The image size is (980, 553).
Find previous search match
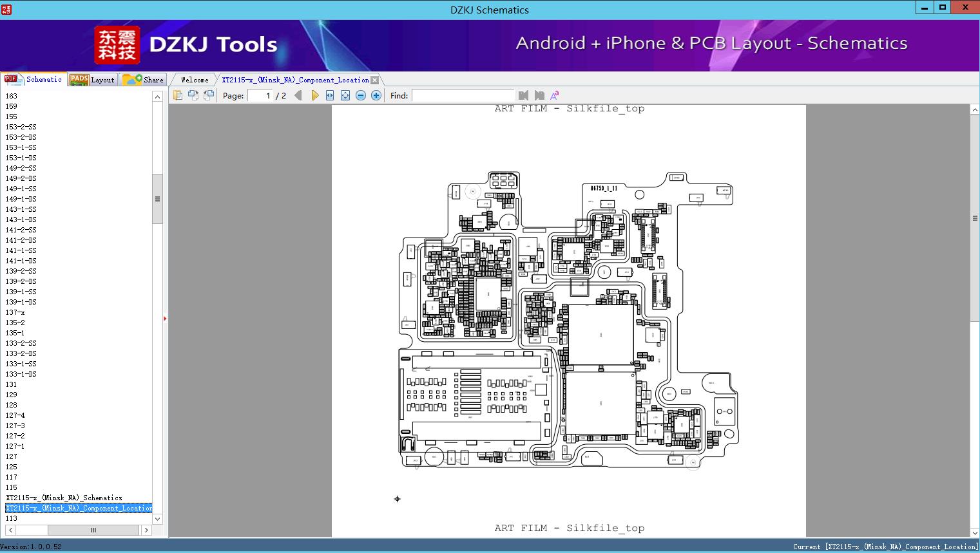coord(523,95)
